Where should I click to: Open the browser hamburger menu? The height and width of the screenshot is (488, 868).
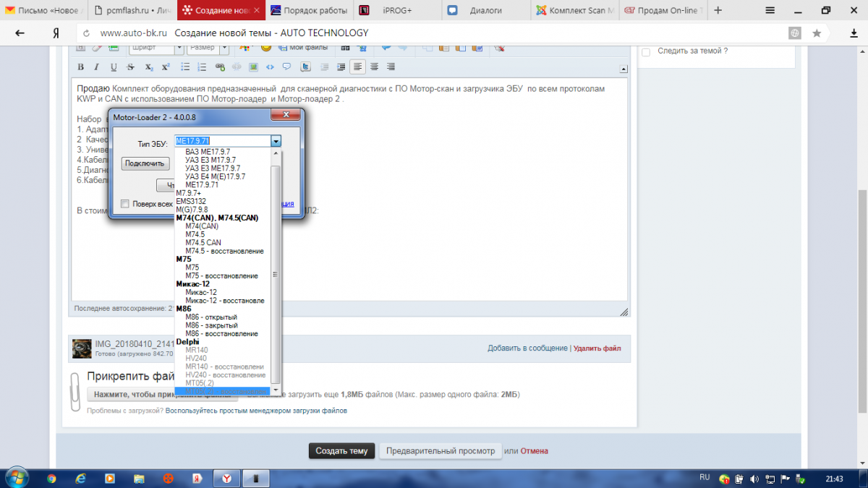(x=770, y=10)
